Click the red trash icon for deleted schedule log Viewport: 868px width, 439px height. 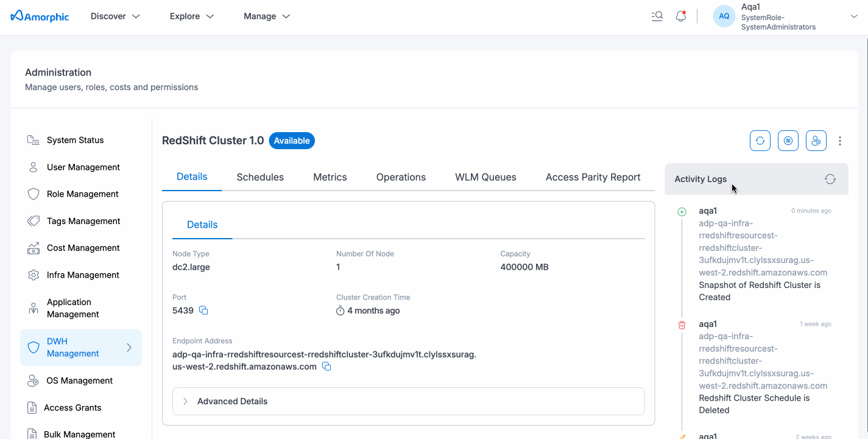682,325
